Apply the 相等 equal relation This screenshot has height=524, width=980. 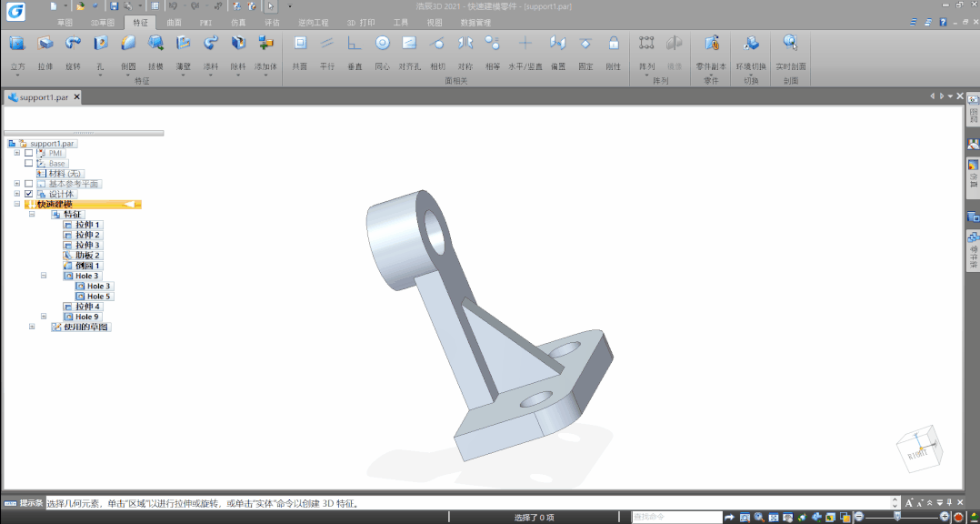pos(493,53)
